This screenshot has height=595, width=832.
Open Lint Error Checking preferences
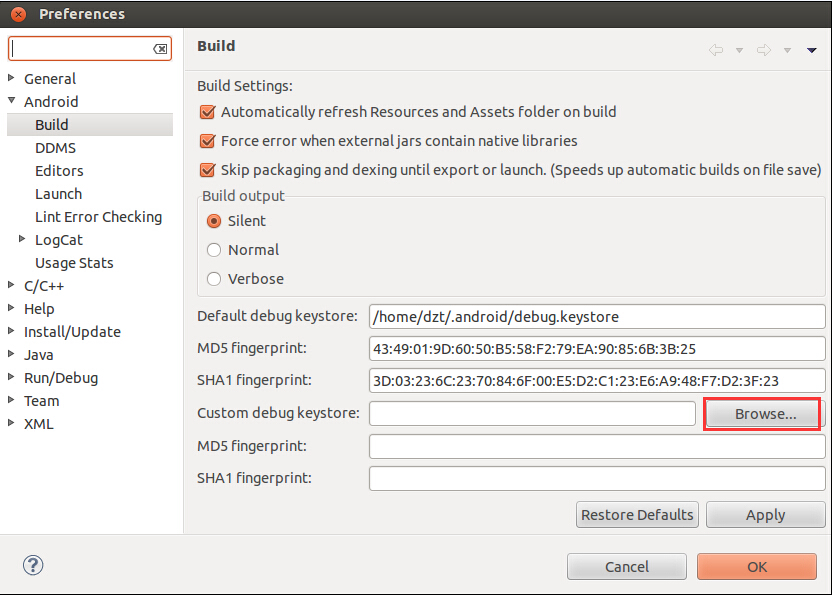98,217
